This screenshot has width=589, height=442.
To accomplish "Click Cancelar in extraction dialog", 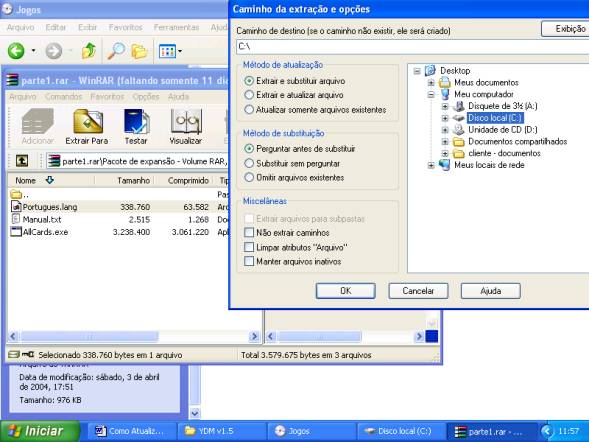I will (x=418, y=291).
